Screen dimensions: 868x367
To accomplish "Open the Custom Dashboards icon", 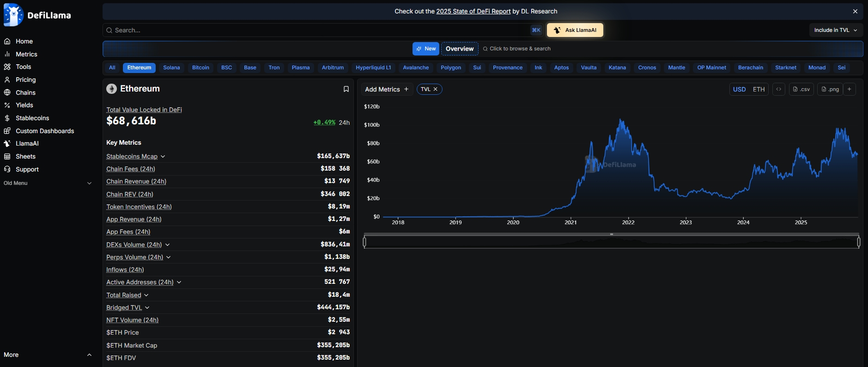I will (x=7, y=131).
